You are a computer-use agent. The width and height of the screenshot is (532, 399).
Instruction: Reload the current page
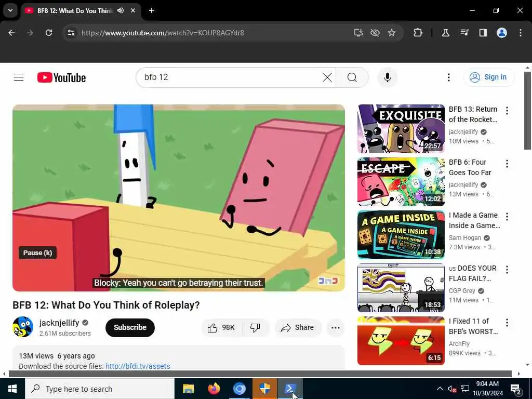coord(49,33)
